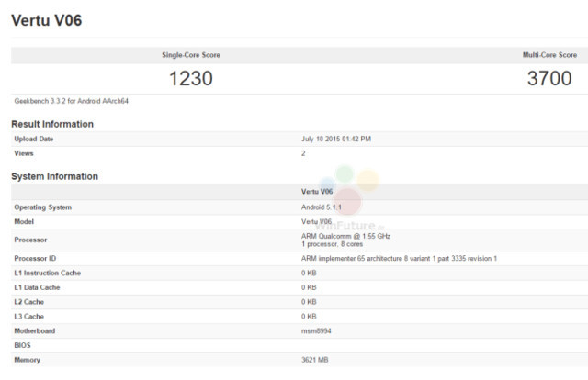The width and height of the screenshot is (588, 380).
Task: Click the L2 Cache '0 KB' value
Action: click(x=309, y=302)
